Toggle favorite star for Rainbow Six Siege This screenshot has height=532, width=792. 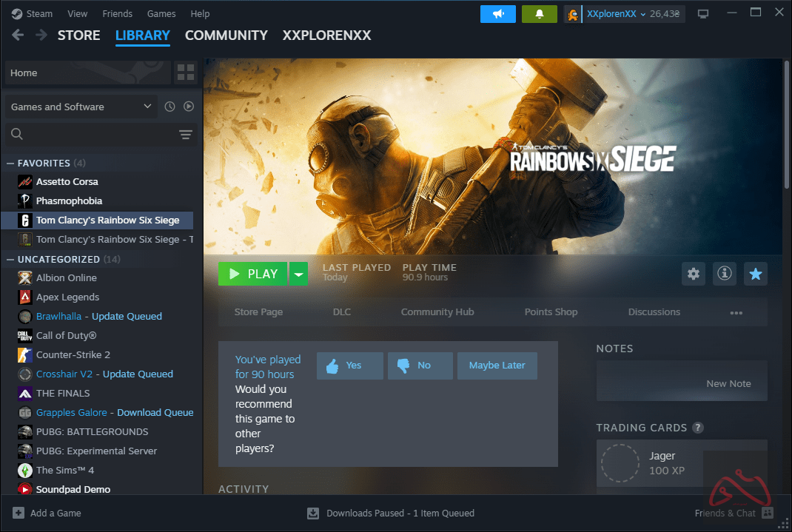pyautogui.click(x=755, y=274)
